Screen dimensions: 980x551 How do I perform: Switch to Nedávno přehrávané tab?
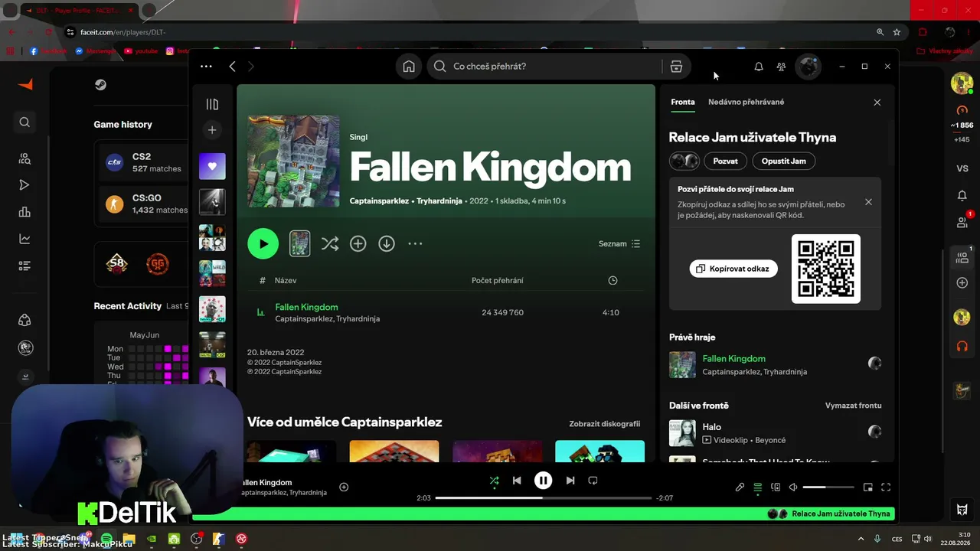point(746,102)
